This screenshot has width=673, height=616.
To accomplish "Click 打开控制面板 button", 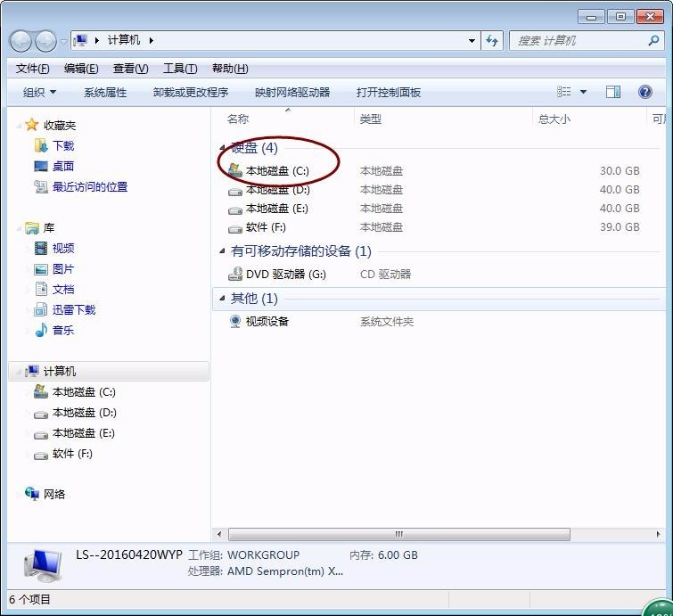I will click(x=389, y=93).
